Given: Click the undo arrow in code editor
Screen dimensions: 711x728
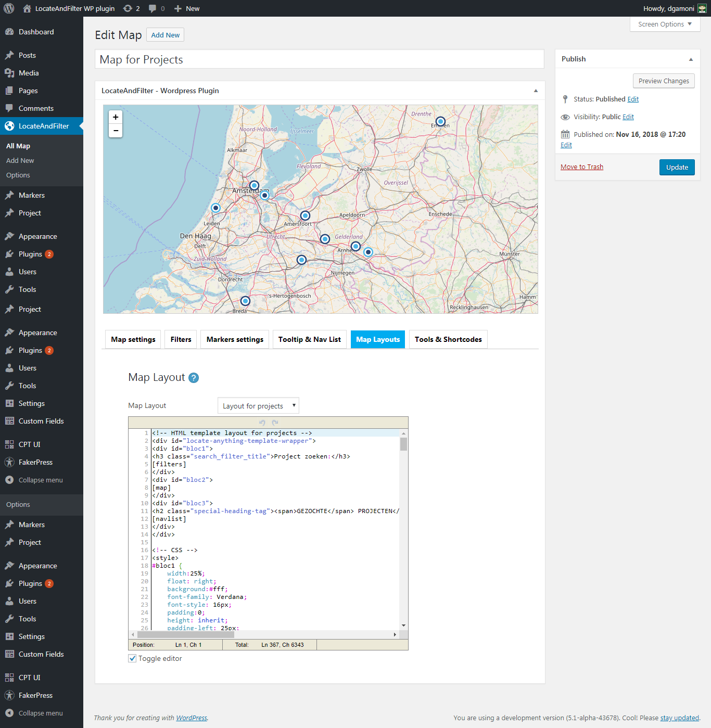Looking at the screenshot, I should [x=262, y=423].
